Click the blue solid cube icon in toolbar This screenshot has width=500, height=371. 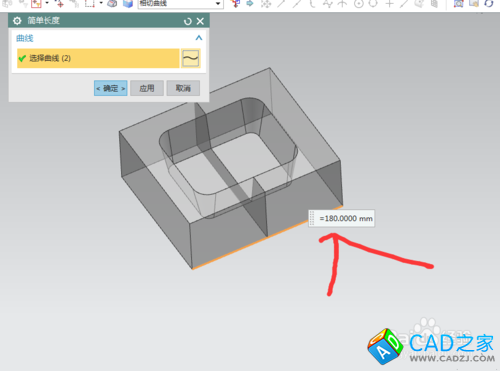point(128,4)
